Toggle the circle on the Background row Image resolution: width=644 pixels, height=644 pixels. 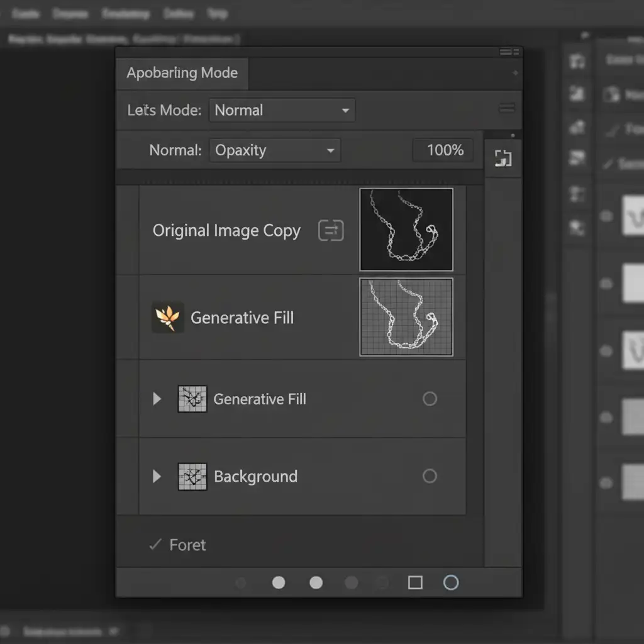(430, 476)
